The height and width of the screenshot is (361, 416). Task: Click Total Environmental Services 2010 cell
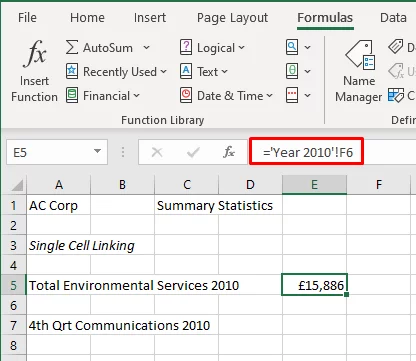point(58,285)
